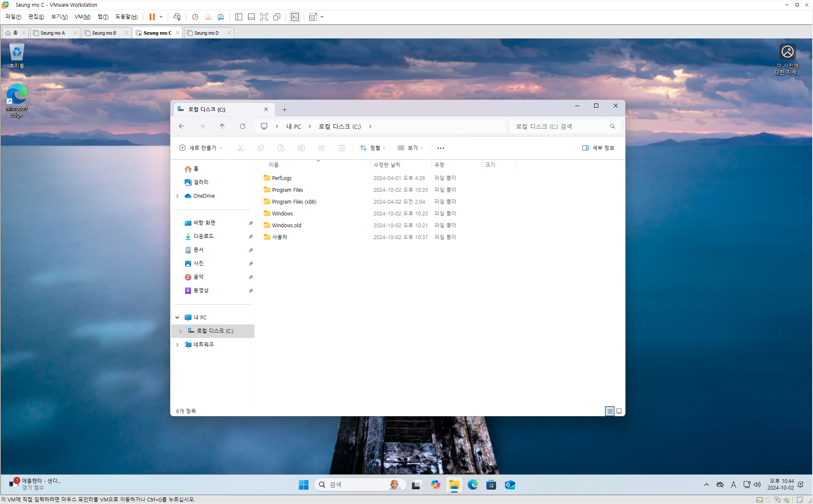The width and height of the screenshot is (813, 504).
Task: Collapse the 내 PC tree node
Action: pos(177,317)
